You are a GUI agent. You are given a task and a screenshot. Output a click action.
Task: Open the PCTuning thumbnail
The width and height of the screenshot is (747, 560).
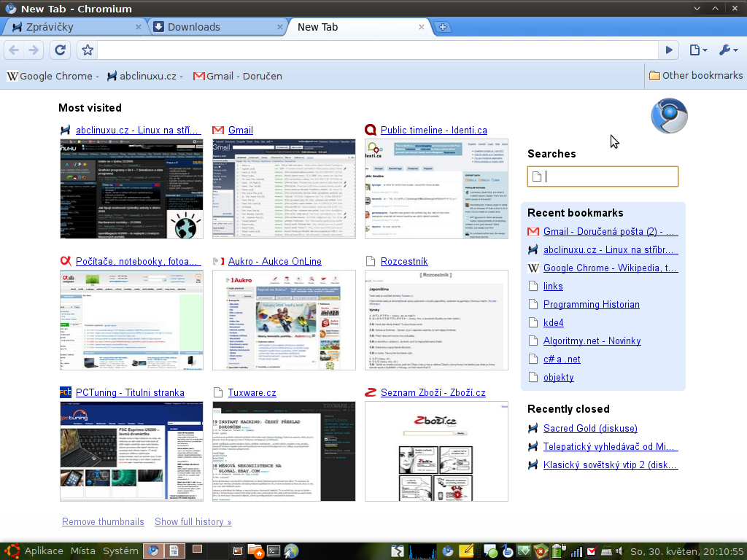(131, 451)
